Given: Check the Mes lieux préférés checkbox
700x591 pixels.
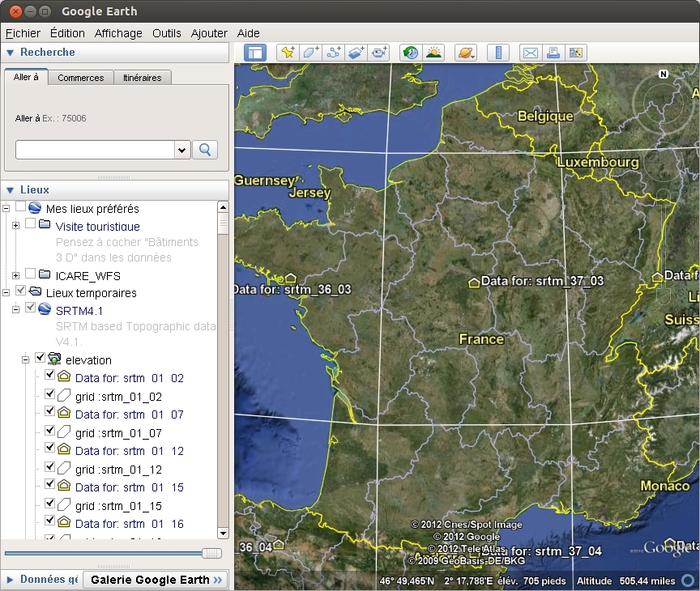Looking at the screenshot, I should pos(20,206).
